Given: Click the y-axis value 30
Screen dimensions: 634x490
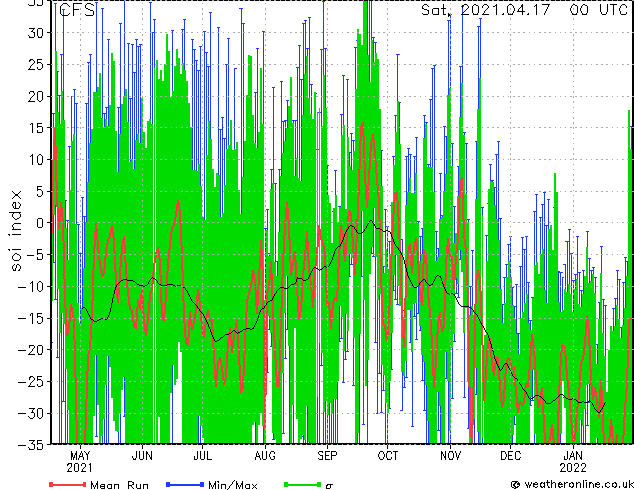Looking at the screenshot, I should pos(37,33).
